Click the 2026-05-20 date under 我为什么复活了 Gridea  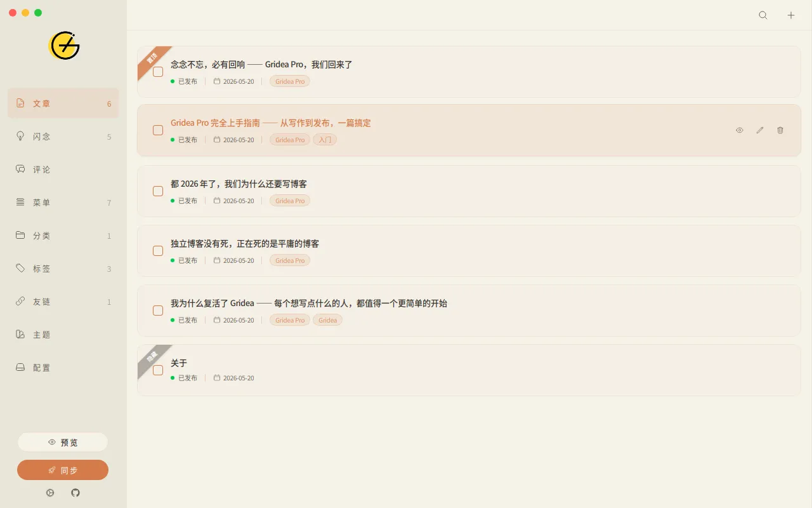[x=233, y=320]
